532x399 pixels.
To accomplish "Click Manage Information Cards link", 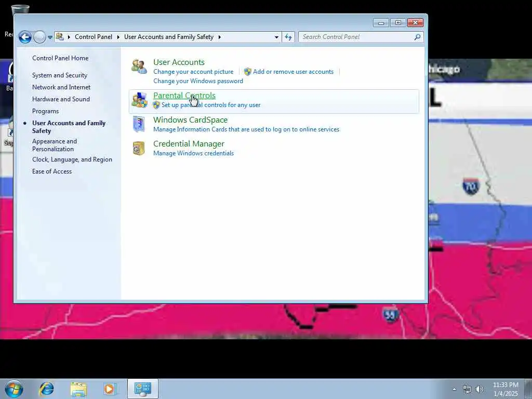I will tap(246, 129).
